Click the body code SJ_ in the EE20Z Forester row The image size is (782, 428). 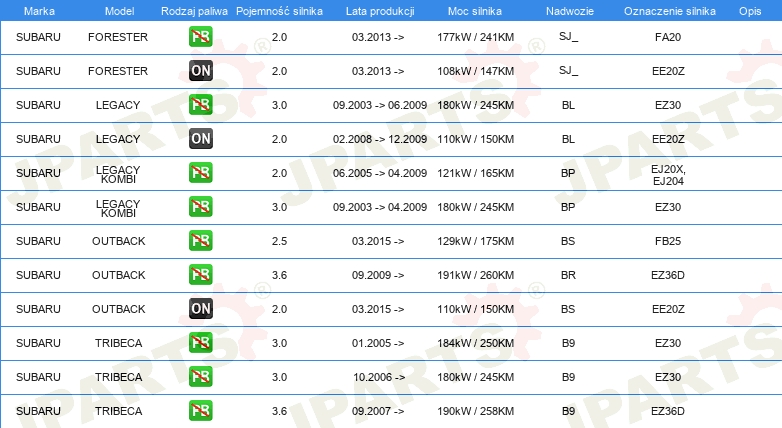569,71
